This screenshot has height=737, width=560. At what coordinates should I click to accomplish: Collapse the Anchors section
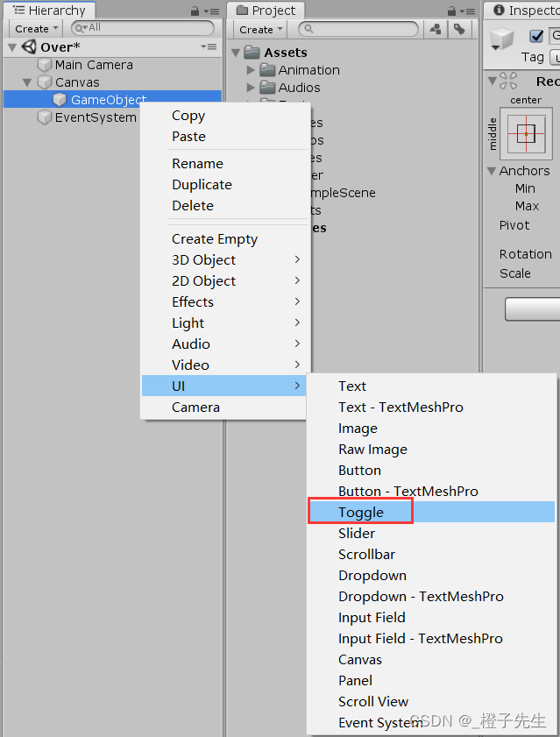(492, 171)
